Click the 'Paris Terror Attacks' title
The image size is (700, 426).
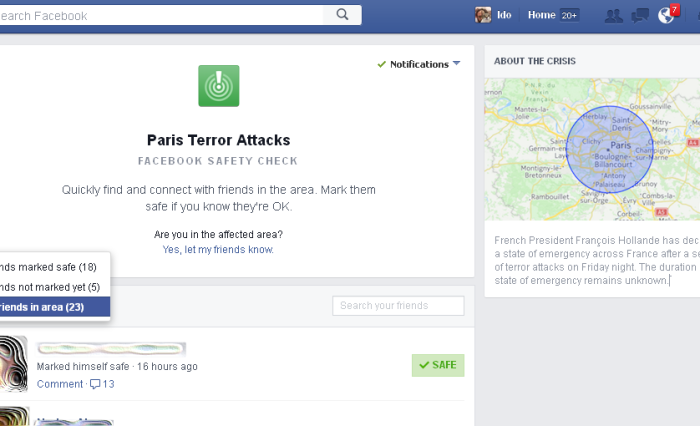[219, 140]
